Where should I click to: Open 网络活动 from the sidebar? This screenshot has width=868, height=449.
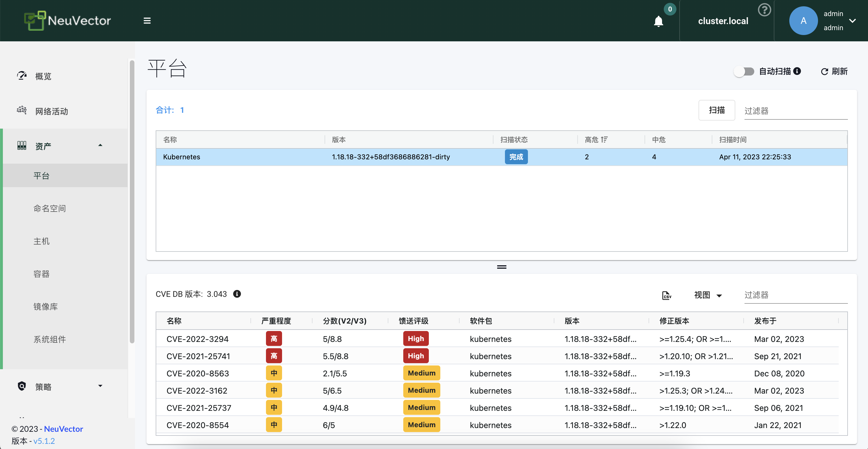(51, 111)
